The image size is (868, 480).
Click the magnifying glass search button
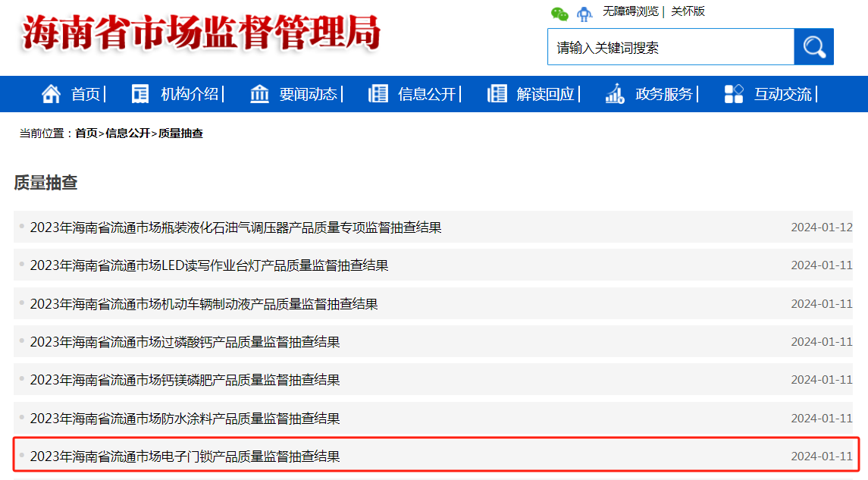coord(813,47)
